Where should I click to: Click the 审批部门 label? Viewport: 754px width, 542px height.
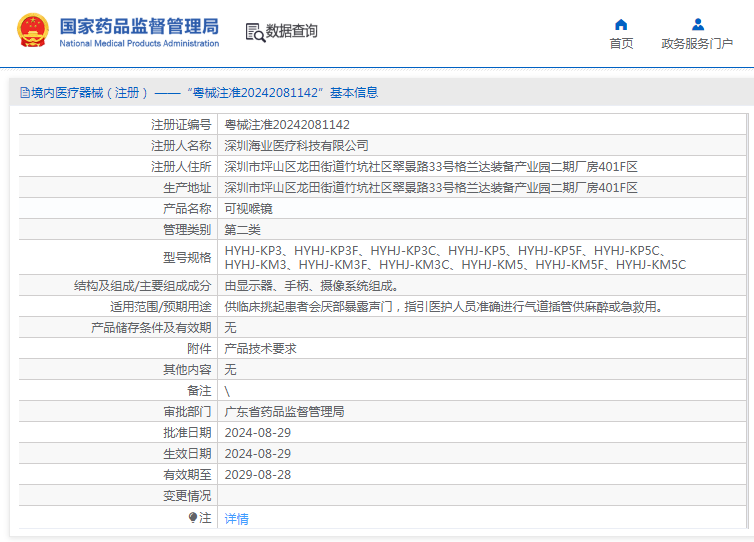tap(187, 412)
